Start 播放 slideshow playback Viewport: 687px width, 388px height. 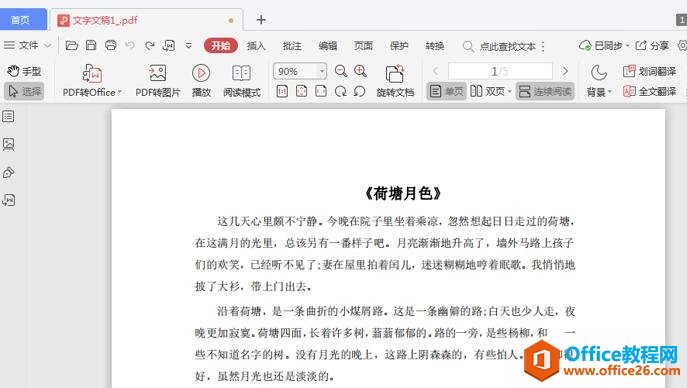pos(201,80)
